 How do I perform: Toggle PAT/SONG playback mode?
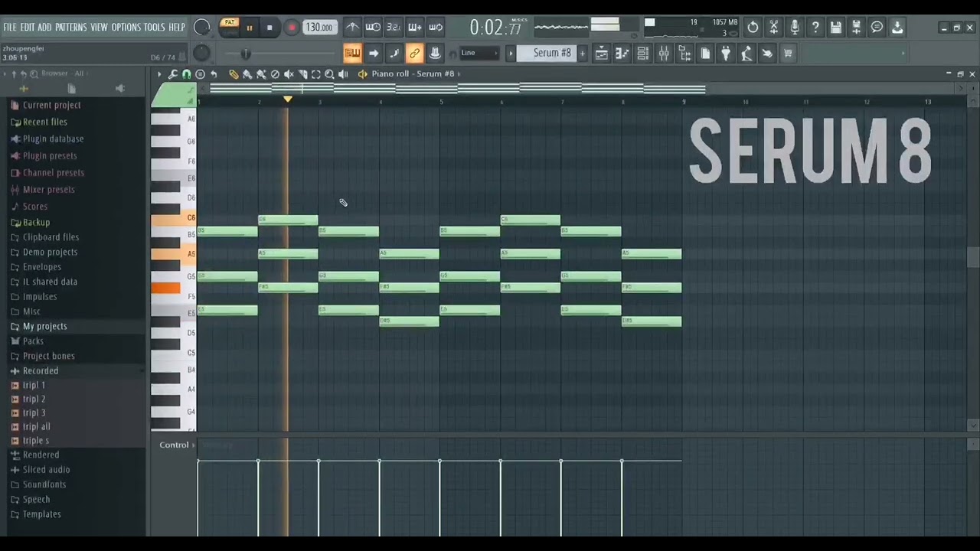[229, 27]
